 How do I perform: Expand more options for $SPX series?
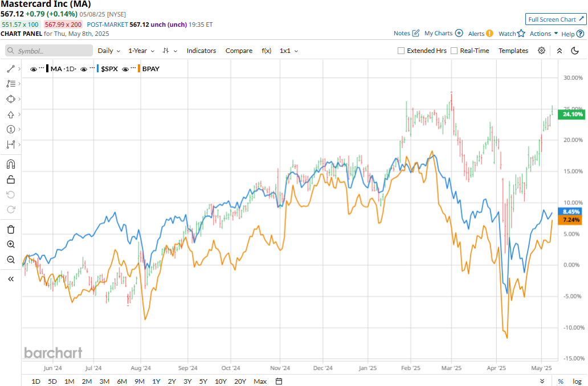pos(92,68)
